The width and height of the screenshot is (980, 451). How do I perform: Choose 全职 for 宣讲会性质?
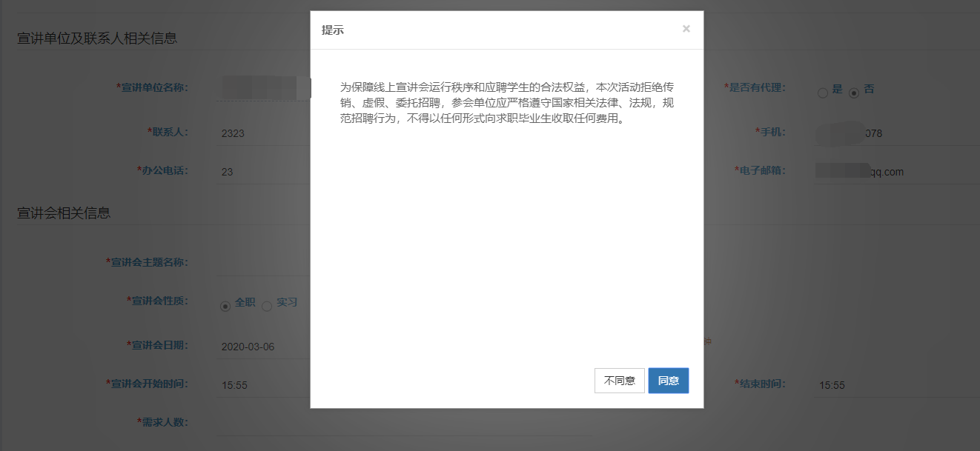(225, 307)
